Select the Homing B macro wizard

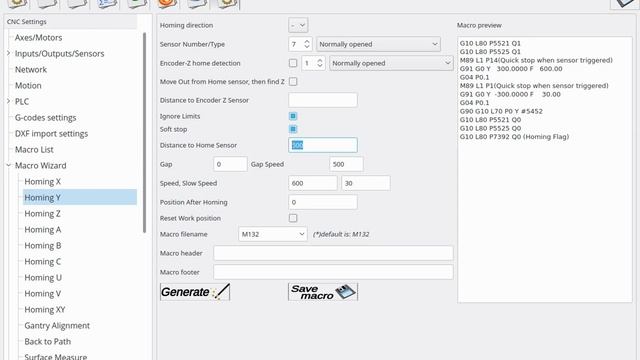(42, 245)
